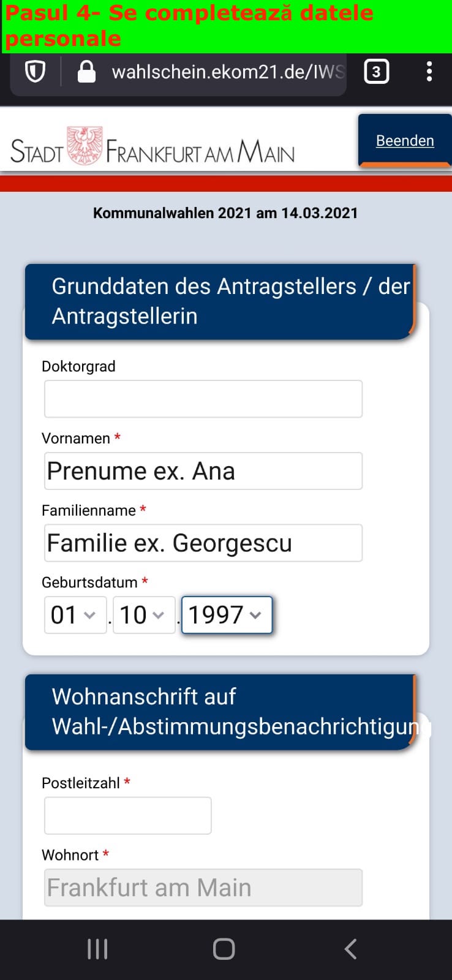This screenshot has width=452, height=980.
Task: Focus the Doktorgrad text field
Action: 203,399
